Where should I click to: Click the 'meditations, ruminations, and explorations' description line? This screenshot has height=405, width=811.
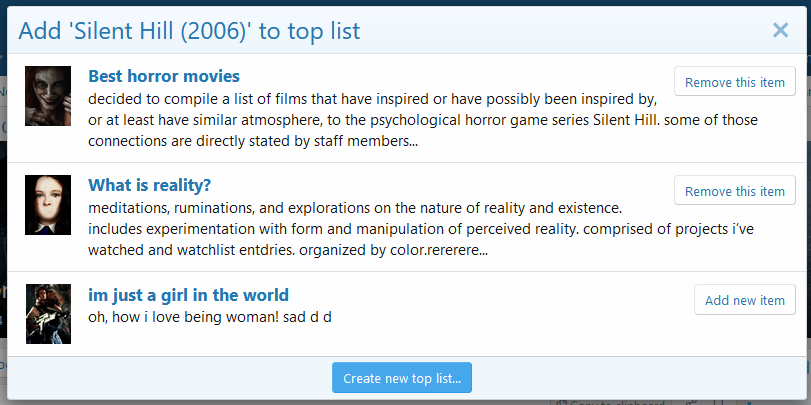(x=355, y=208)
